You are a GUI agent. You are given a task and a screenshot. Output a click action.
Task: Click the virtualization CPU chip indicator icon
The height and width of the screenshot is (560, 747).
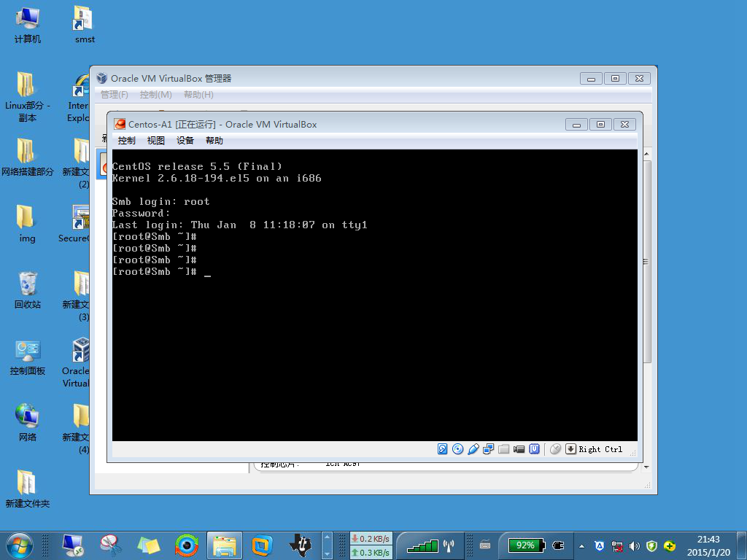click(x=535, y=449)
